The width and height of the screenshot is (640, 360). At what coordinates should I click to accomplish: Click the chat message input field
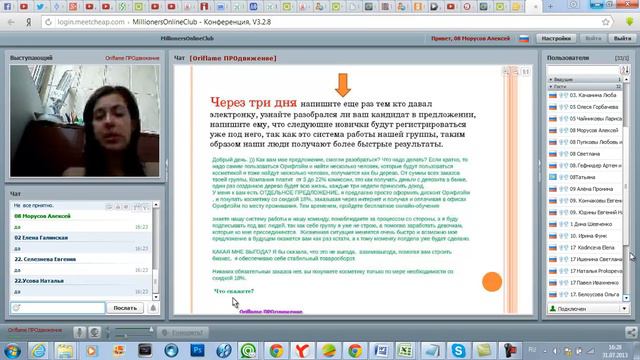(58, 308)
